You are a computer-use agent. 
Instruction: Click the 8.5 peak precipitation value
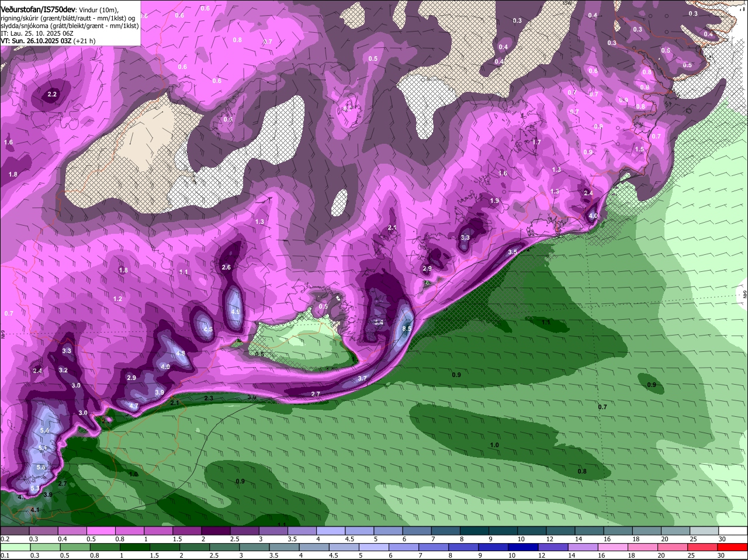pyautogui.click(x=407, y=329)
